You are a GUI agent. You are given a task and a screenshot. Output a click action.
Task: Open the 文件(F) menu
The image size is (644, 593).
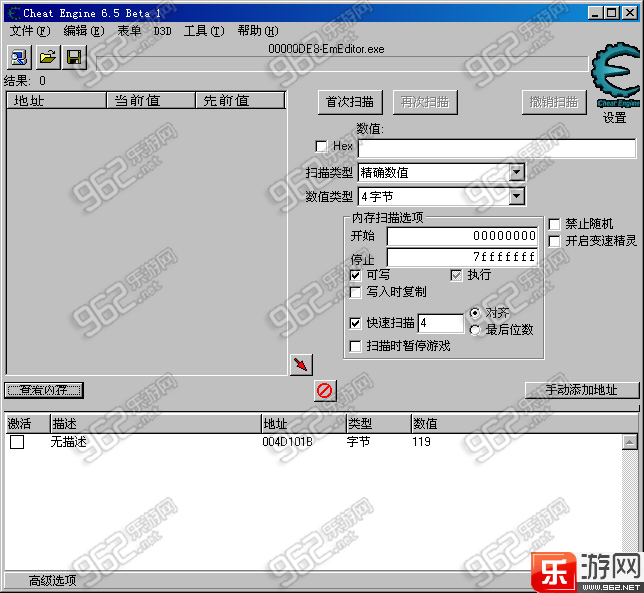click(30, 31)
